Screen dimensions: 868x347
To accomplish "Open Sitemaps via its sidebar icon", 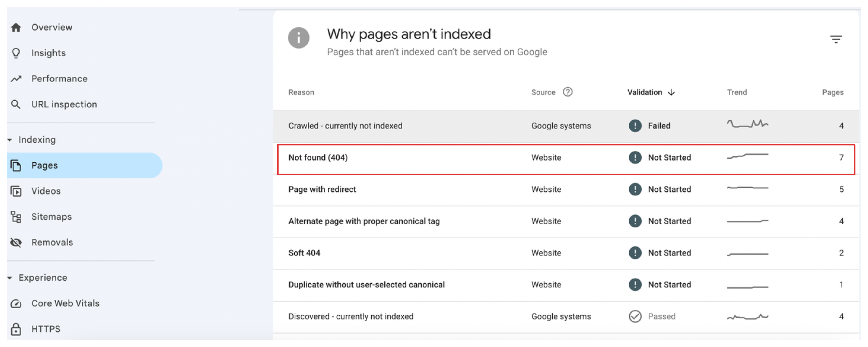I will click(x=16, y=216).
